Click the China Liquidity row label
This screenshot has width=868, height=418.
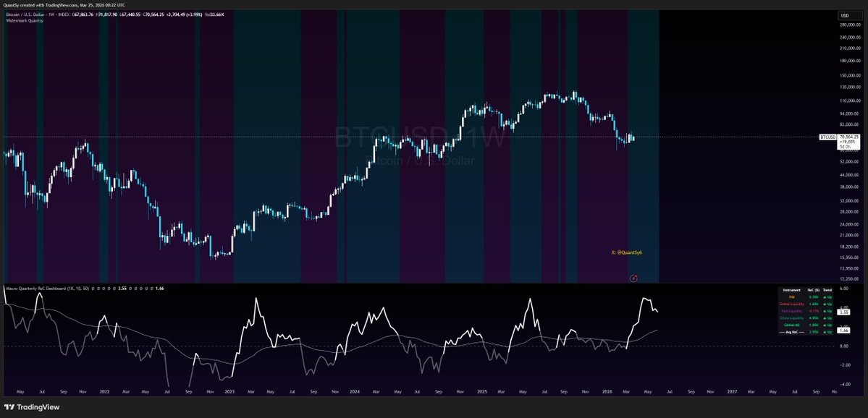(x=791, y=318)
